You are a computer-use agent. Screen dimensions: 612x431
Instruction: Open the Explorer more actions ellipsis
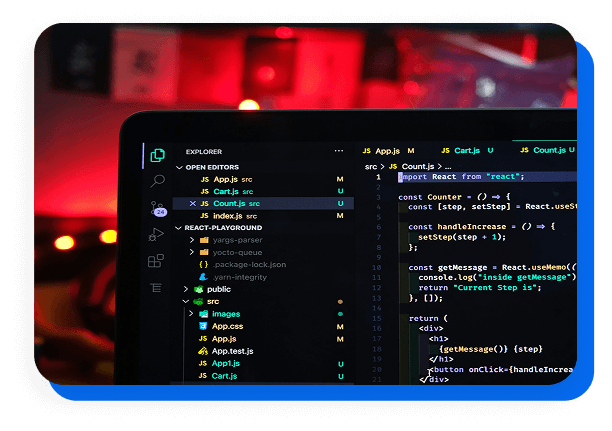(x=339, y=151)
